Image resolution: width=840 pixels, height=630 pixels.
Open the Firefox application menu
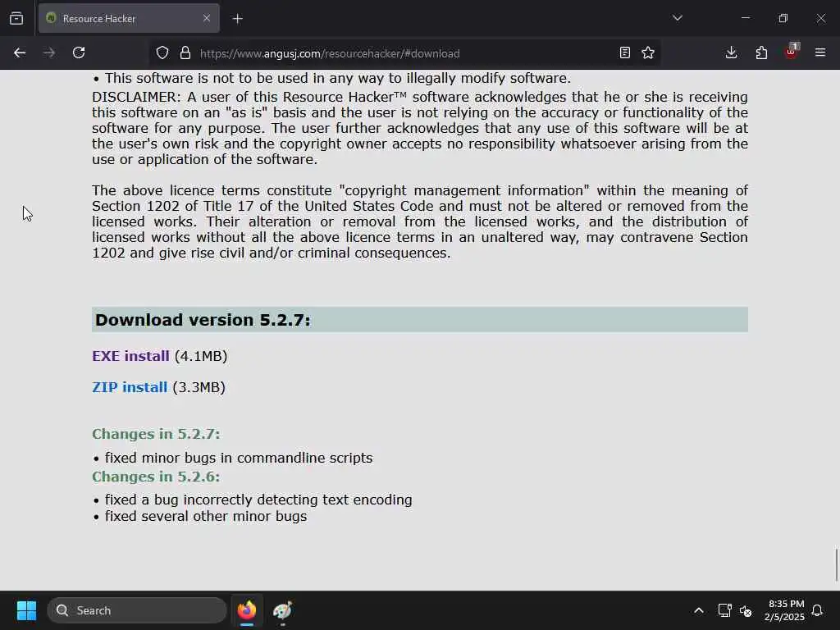(x=820, y=53)
